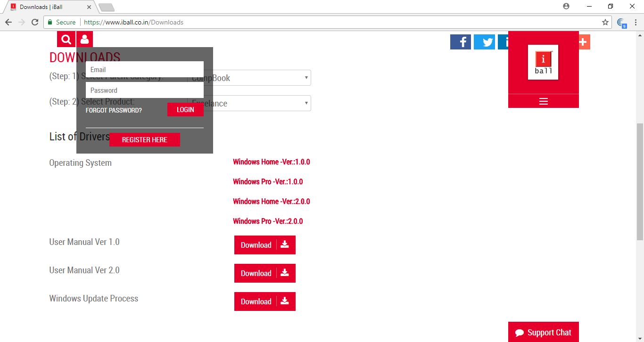Viewport: 644px width, 342px height.
Task: Download User Manual Ver 2.0
Action: [x=265, y=273]
